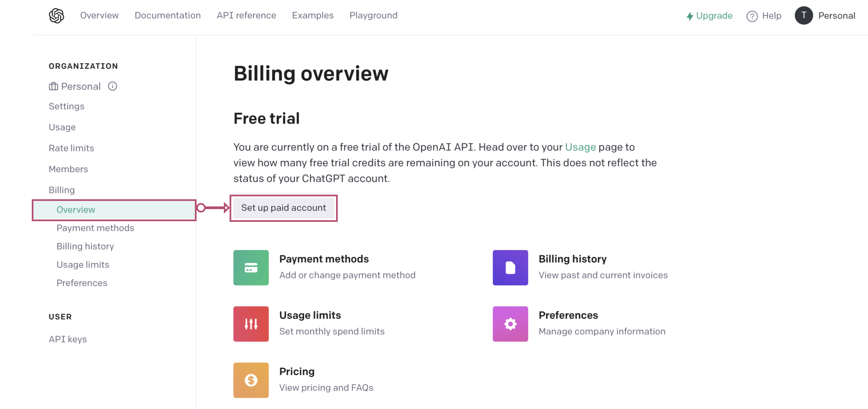Select Payment methods in Billing submenu
868x409 pixels.
click(x=95, y=228)
